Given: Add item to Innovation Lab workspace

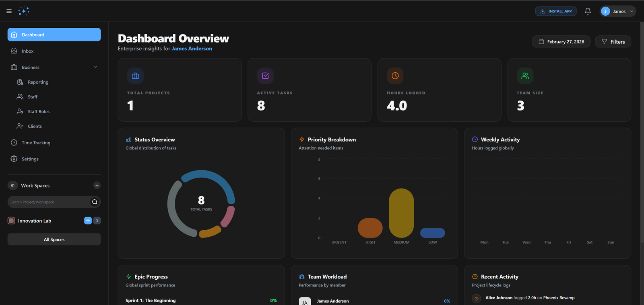Looking at the screenshot, I should (88, 221).
